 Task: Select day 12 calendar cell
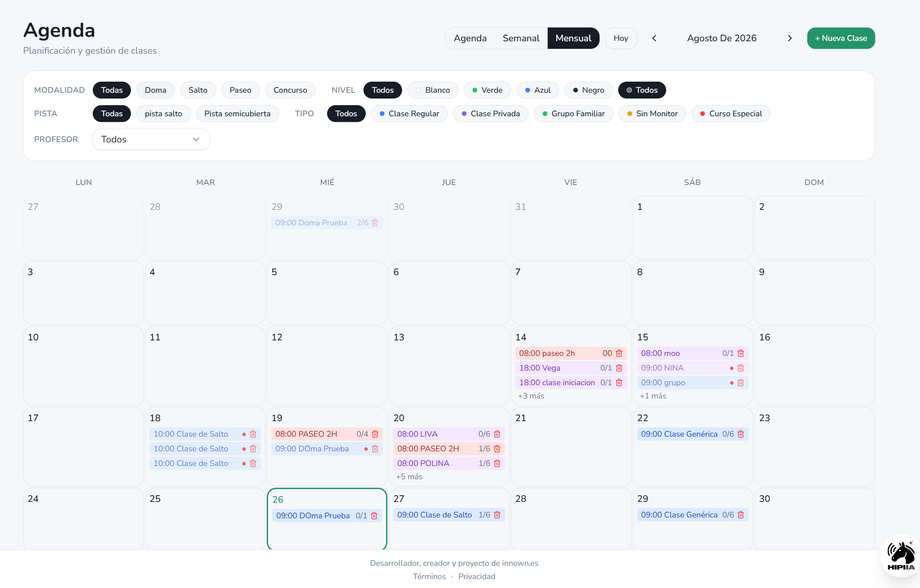pos(327,366)
